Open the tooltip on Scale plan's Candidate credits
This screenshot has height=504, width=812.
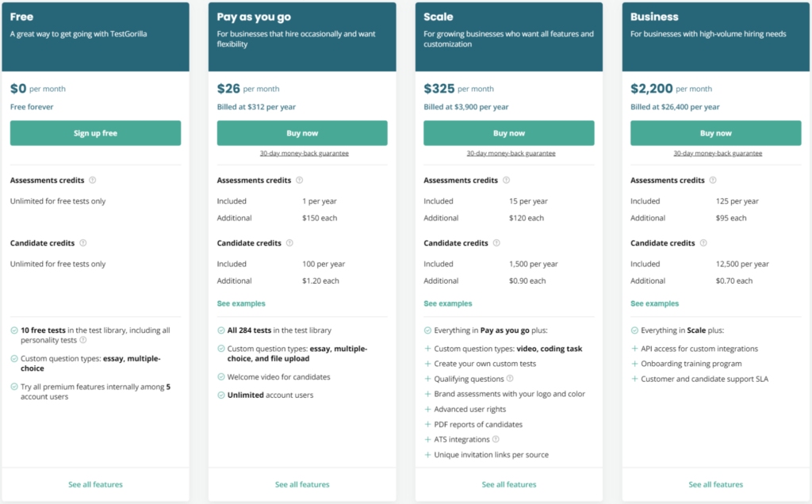pyautogui.click(x=496, y=243)
